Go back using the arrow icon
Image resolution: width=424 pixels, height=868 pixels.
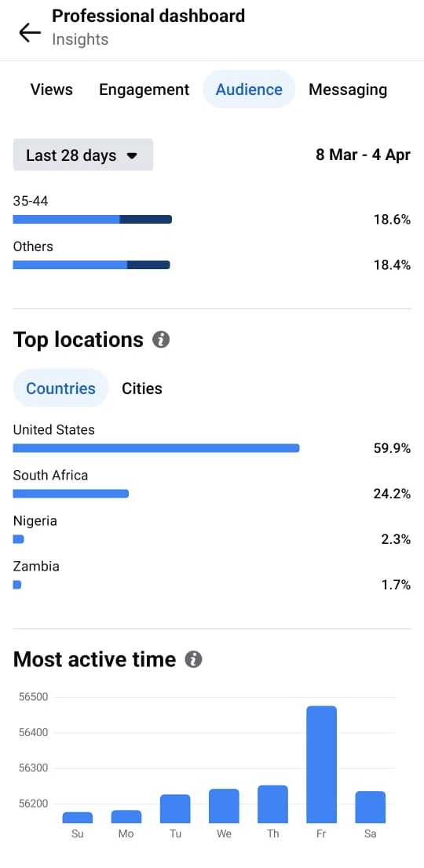click(x=30, y=33)
